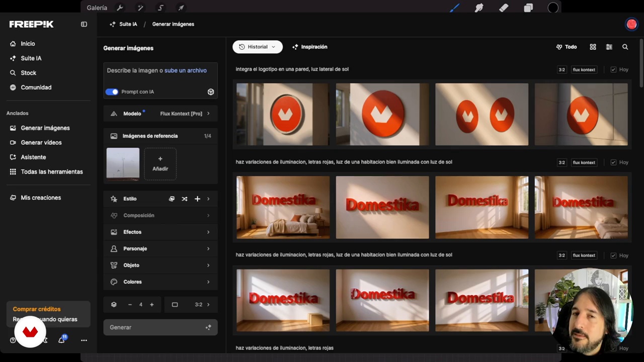Open the three-dot more options menu
Image resolution: width=644 pixels, height=362 pixels.
pos(84,340)
